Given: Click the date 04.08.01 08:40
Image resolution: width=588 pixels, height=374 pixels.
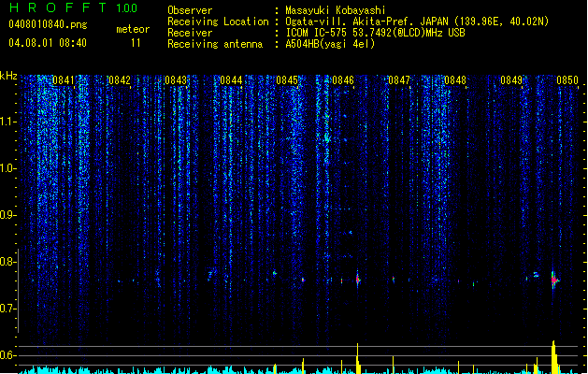Looking at the screenshot, I should (48, 43).
